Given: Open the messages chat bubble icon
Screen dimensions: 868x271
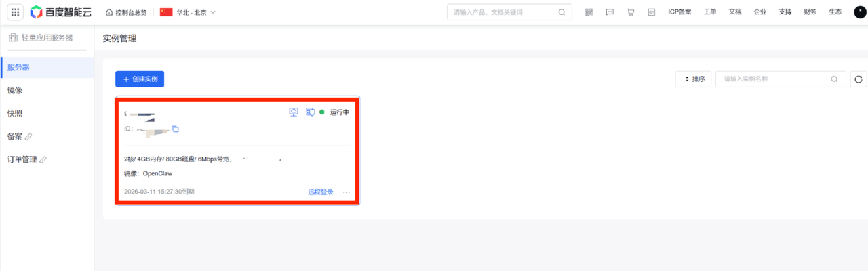Looking at the screenshot, I should click(610, 12).
